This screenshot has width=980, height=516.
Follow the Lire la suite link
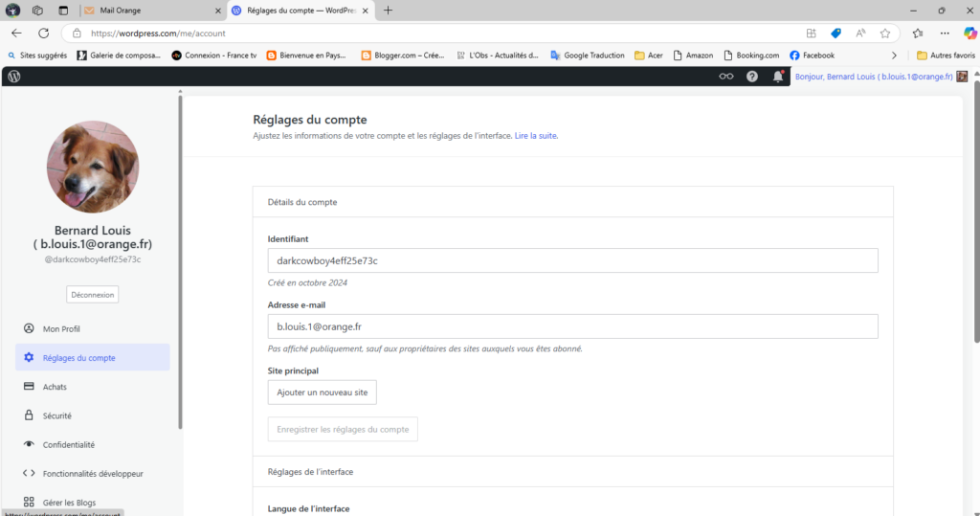pos(536,136)
